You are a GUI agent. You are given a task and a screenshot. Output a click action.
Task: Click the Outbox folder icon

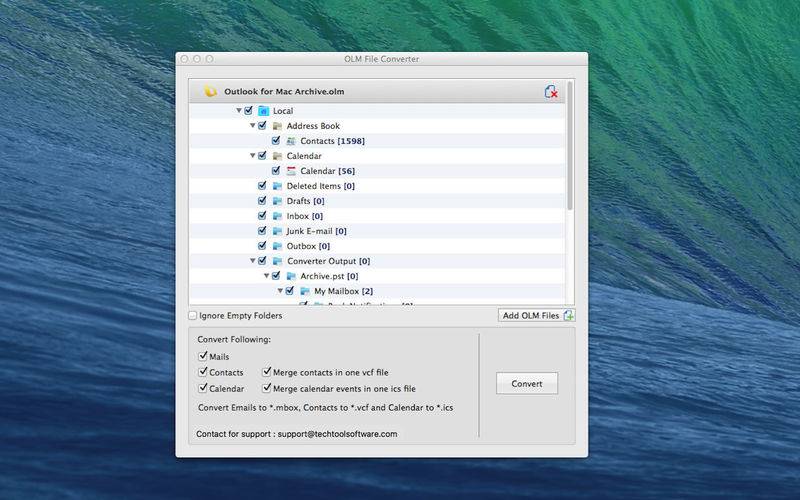[277, 246]
